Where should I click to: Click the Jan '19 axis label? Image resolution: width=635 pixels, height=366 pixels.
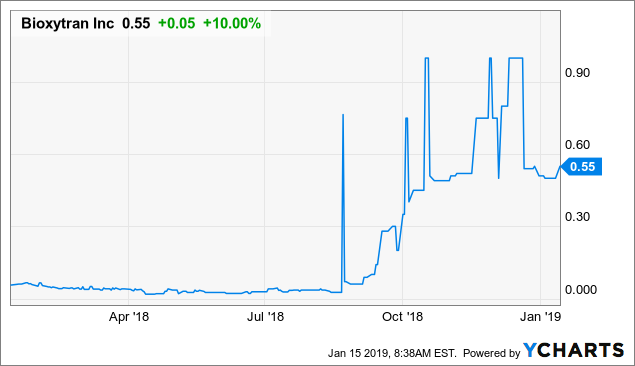(541, 317)
